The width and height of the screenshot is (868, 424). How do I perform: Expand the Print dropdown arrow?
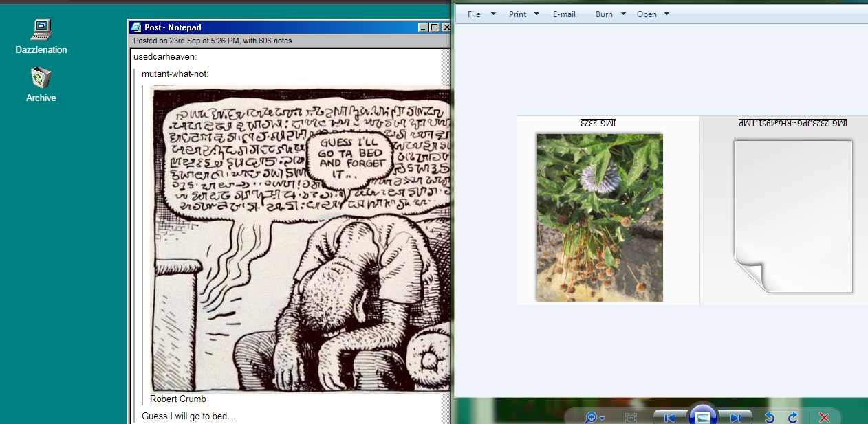pos(536,14)
